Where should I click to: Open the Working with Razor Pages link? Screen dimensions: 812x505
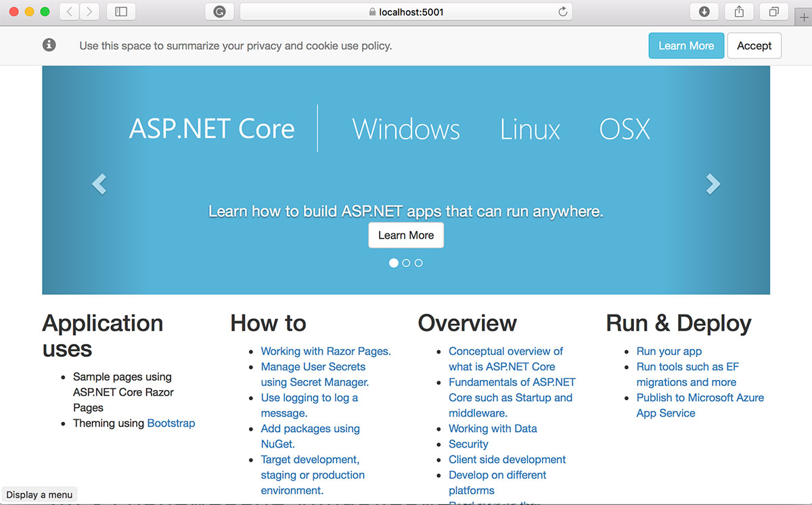click(326, 351)
